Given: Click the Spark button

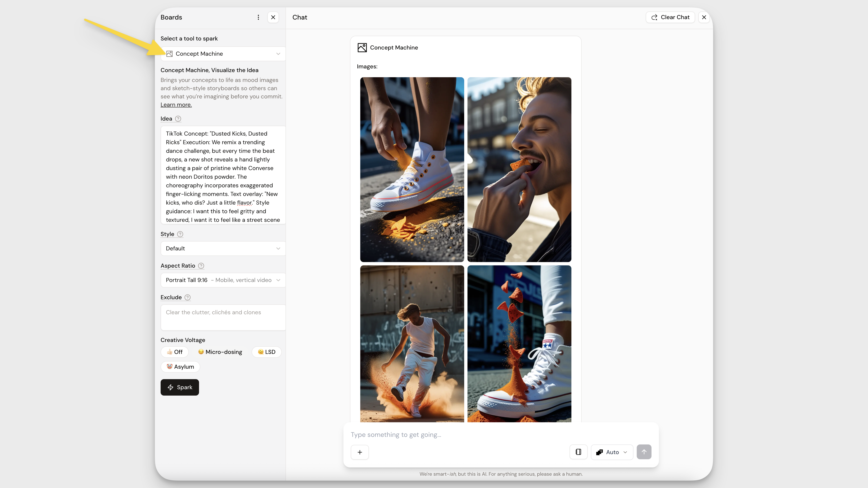Looking at the screenshot, I should [180, 387].
